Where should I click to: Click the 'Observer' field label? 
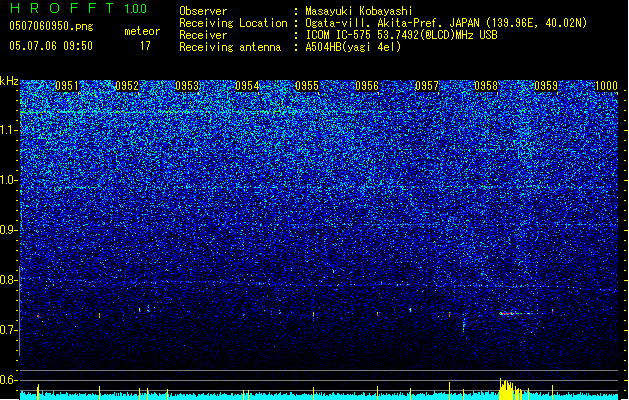(x=203, y=11)
